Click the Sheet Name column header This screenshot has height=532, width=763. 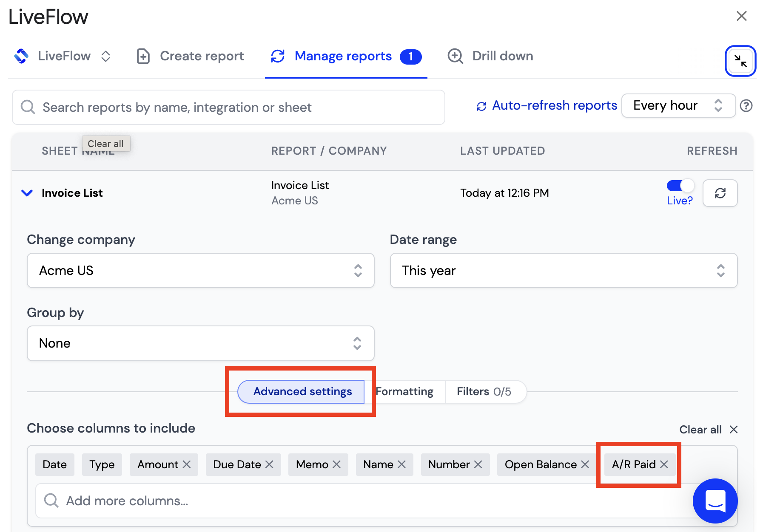[x=78, y=151]
